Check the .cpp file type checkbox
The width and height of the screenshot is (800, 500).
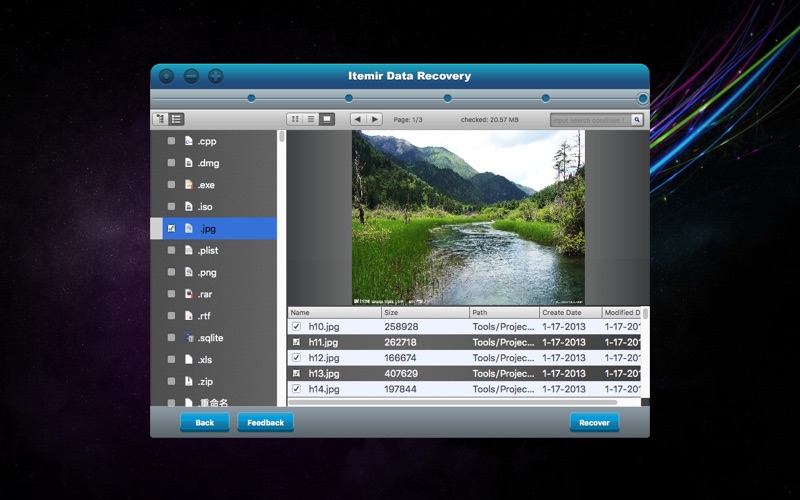[171, 141]
